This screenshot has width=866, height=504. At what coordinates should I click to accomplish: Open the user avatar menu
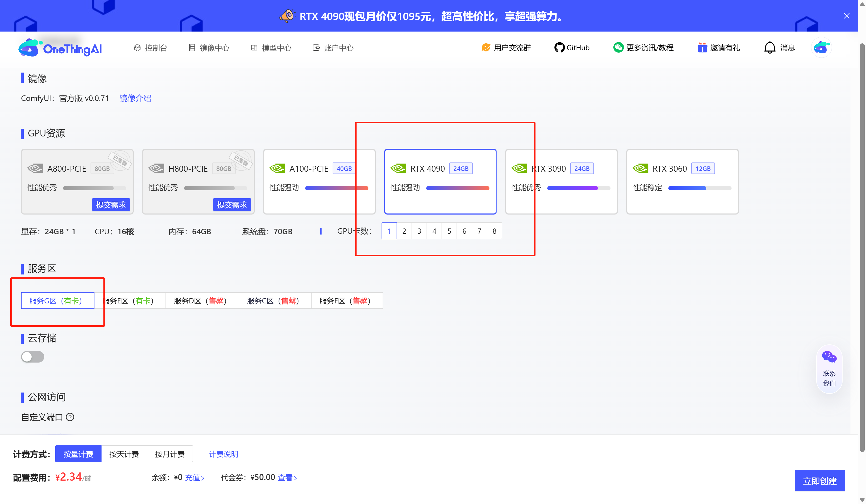(821, 47)
